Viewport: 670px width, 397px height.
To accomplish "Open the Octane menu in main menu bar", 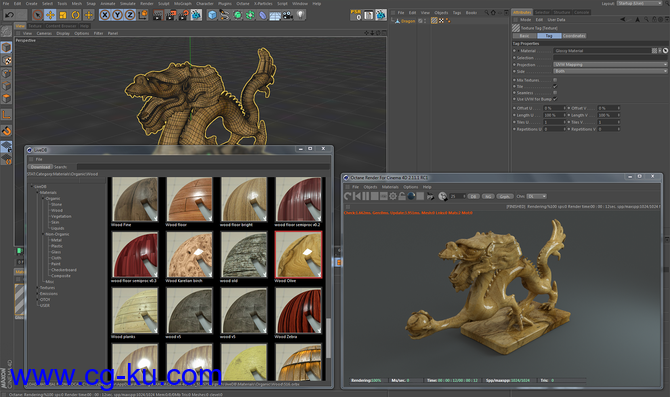I will [243, 3].
